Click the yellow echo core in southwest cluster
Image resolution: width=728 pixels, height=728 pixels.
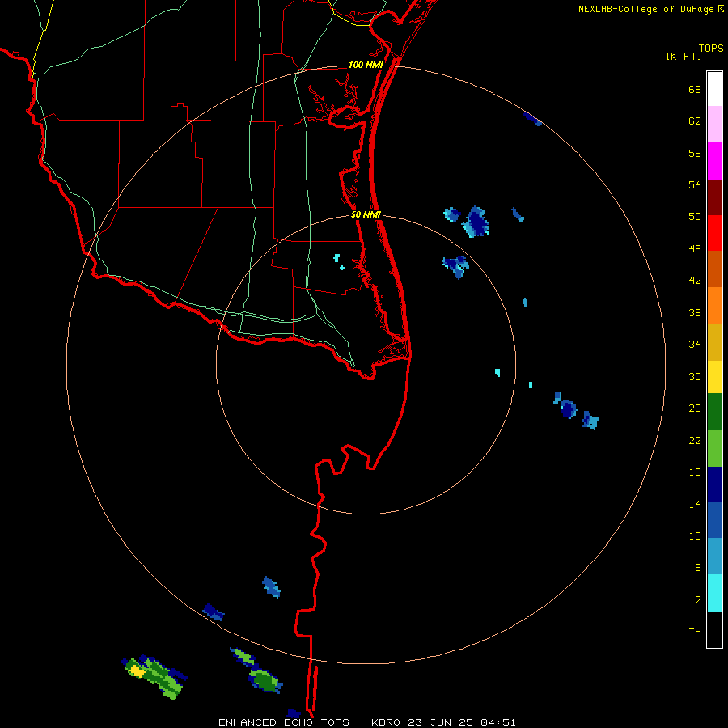point(137,671)
